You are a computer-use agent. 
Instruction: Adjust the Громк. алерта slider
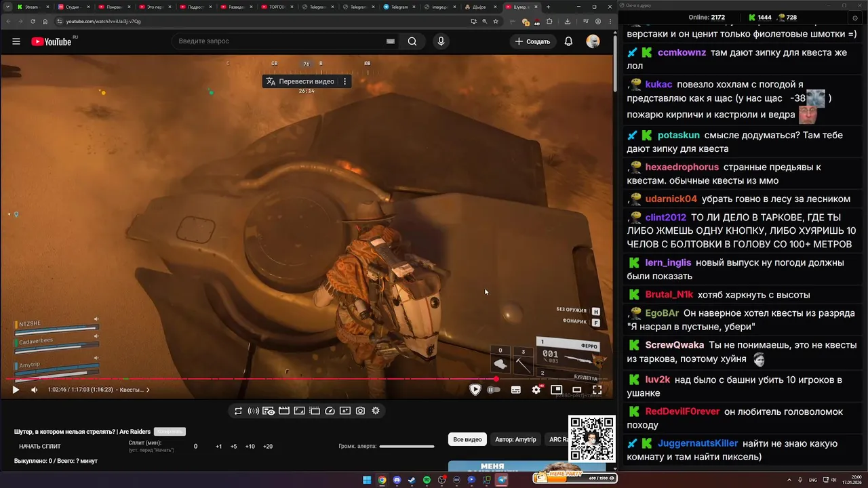pos(407,447)
